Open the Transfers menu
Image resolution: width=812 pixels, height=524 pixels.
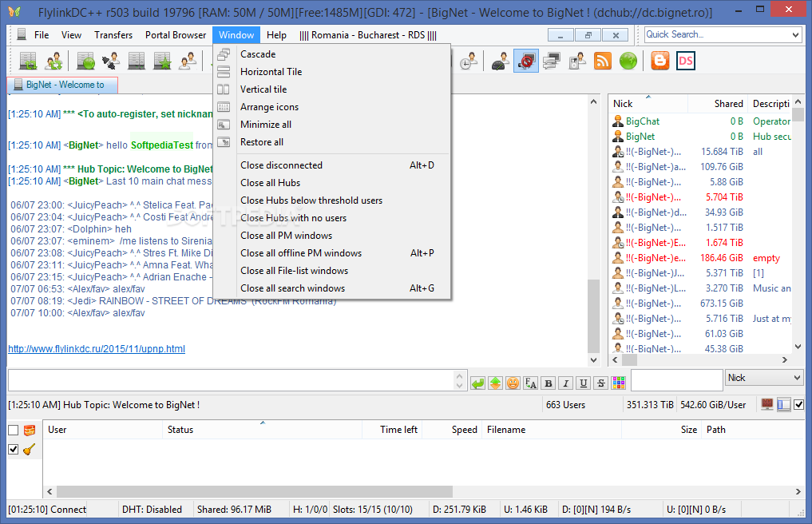pos(113,34)
